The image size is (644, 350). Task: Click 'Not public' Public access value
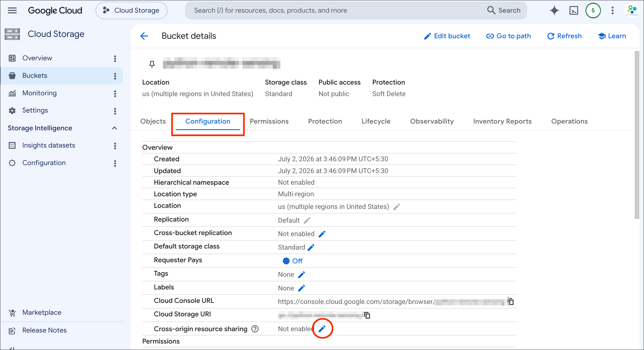tap(334, 94)
